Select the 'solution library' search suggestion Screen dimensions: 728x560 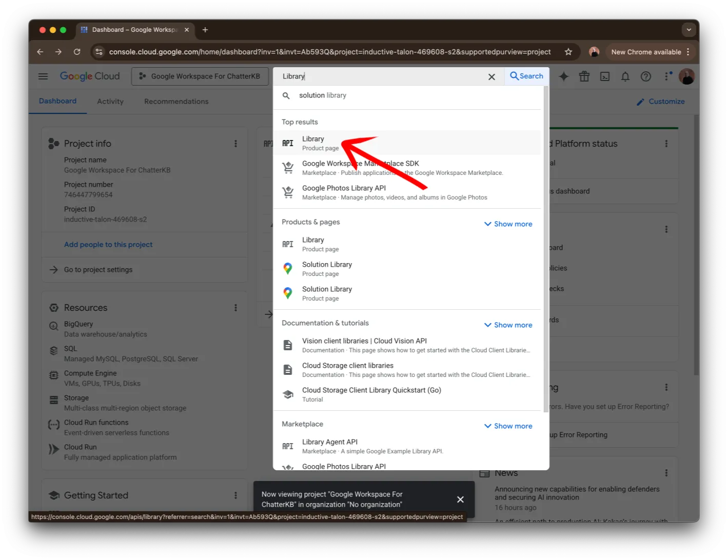click(407, 95)
